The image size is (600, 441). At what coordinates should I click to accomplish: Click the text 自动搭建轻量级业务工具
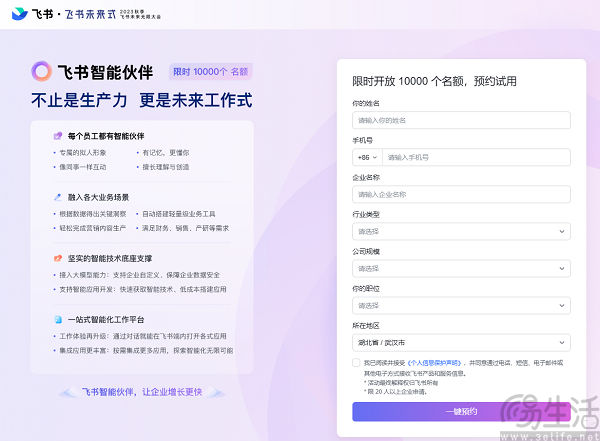(x=179, y=214)
